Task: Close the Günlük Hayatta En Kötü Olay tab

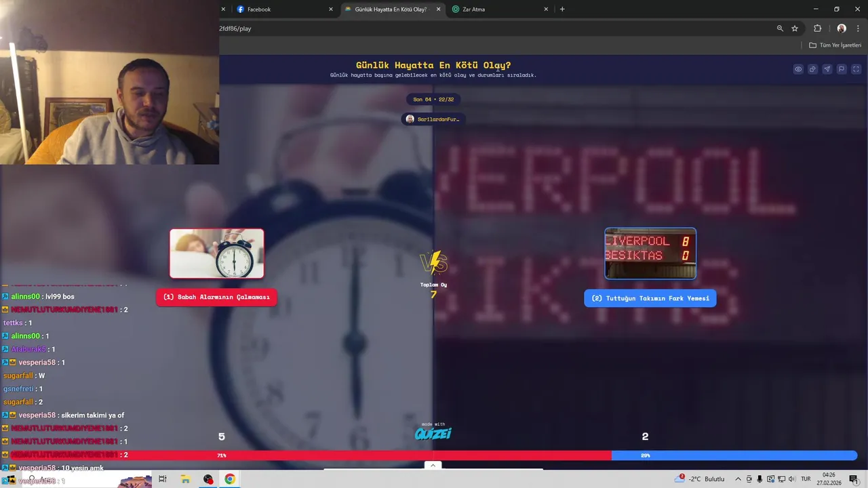Action: click(x=438, y=9)
